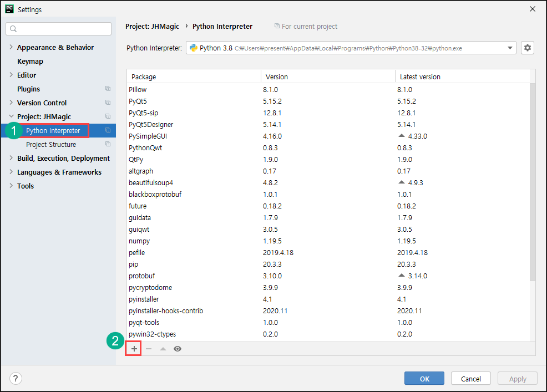The width and height of the screenshot is (547, 392).
Task: Select Plugins in settings tree
Action: coord(29,89)
